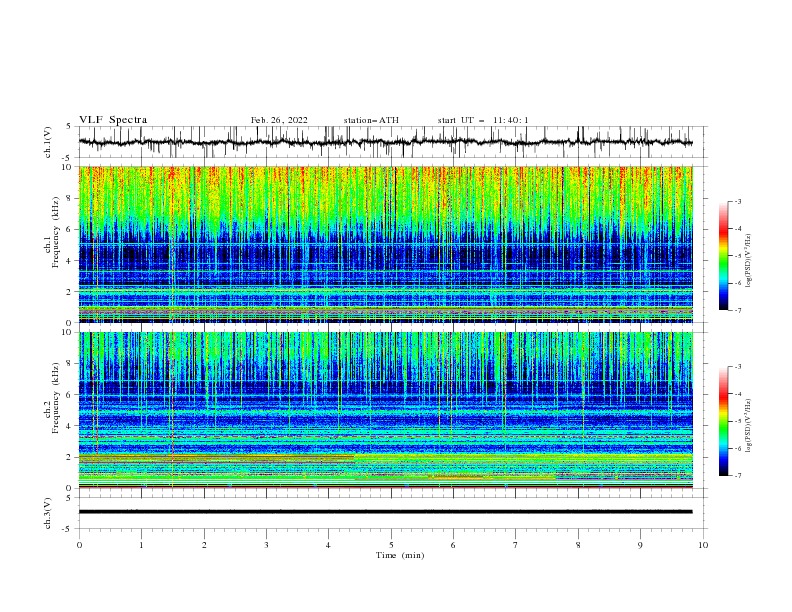Click the 'start UT = 11:40:1' label
This screenshot has height=612, width=792.
(483, 120)
